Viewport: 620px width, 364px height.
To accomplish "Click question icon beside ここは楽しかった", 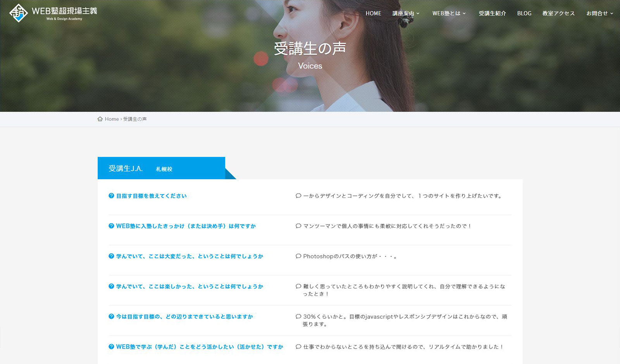I will [111, 287].
